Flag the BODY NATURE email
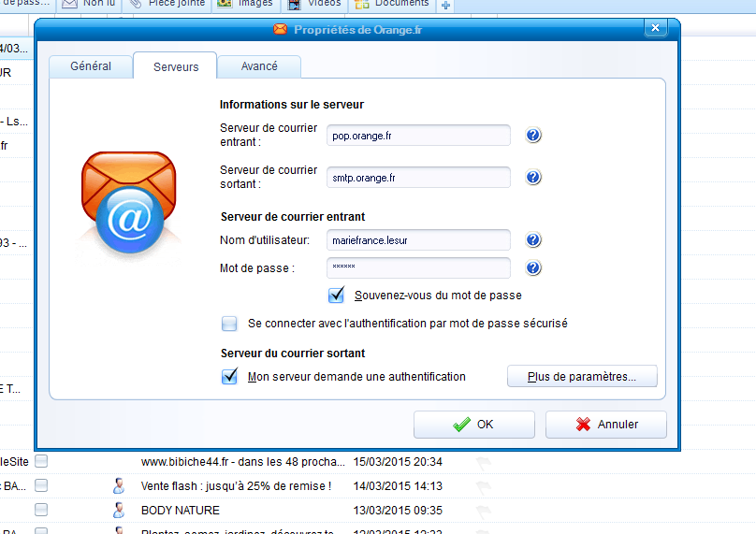Image resolution: width=756 pixels, height=534 pixels. pos(483,511)
